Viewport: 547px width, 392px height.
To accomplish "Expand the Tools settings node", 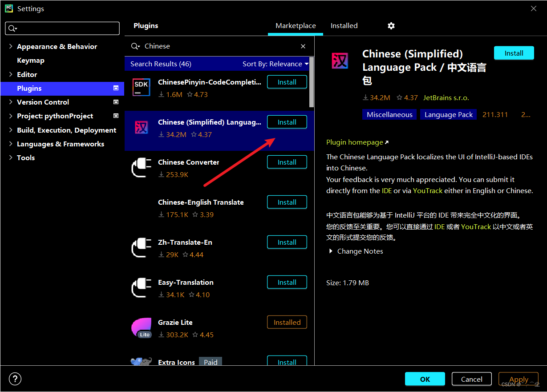I will coord(11,158).
